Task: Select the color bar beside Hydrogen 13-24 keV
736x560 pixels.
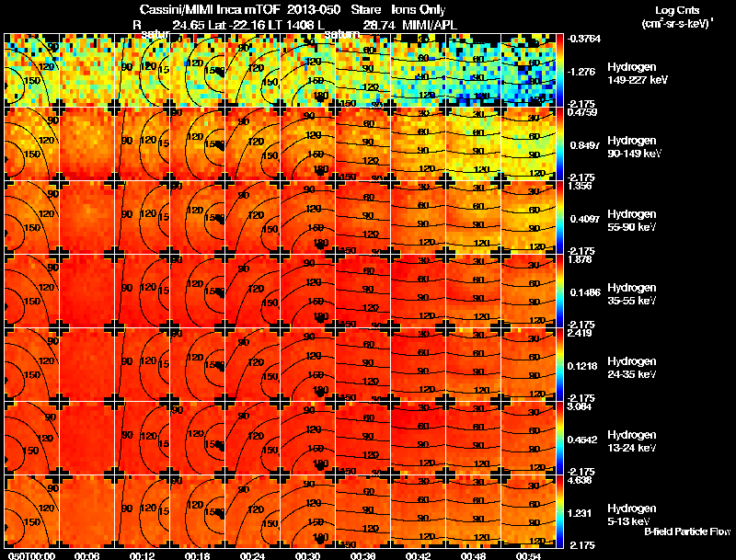Action: pyautogui.click(x=559, y=439)
